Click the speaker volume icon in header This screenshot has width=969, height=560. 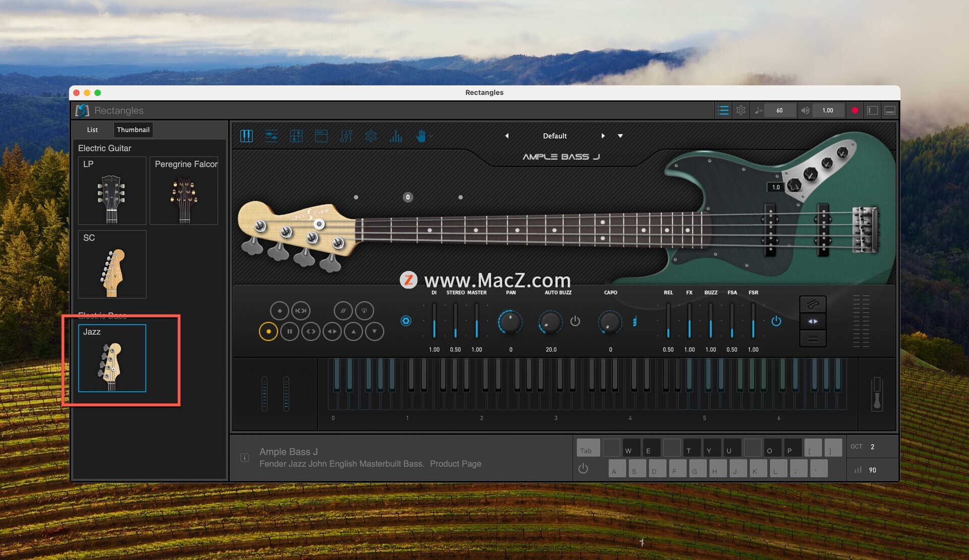[805, 110]
